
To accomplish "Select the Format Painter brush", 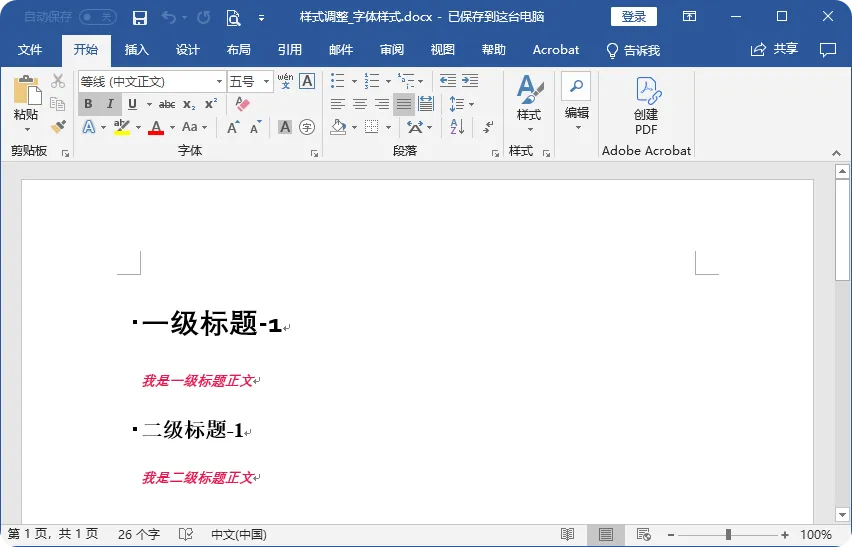I will click(58, 127).
